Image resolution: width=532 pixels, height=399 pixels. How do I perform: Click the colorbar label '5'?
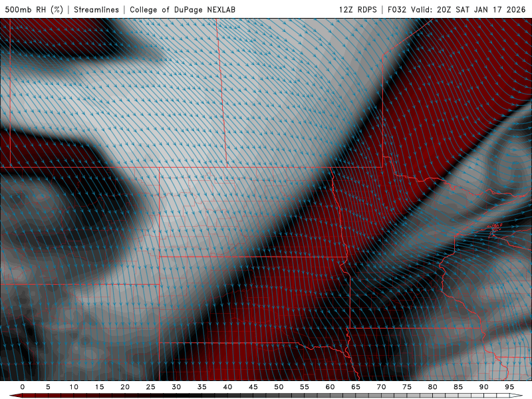48,387
